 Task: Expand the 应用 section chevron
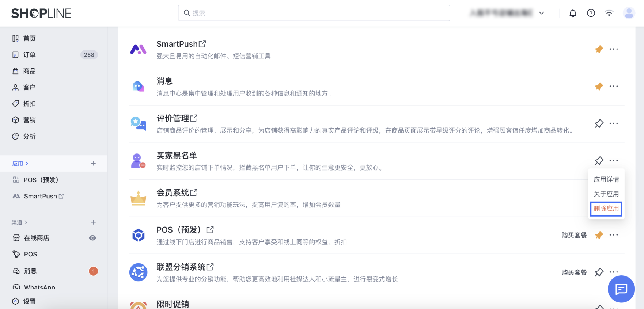[27, 164]
